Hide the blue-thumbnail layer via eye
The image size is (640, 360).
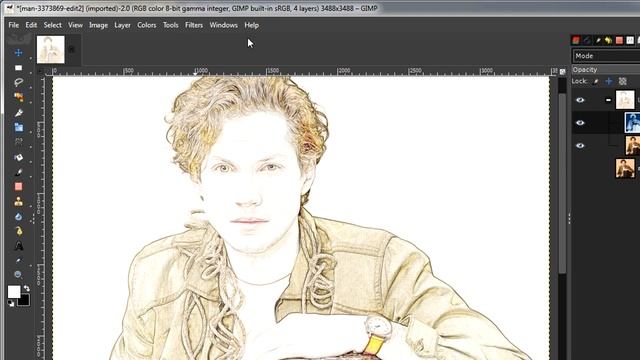(580, 123)
